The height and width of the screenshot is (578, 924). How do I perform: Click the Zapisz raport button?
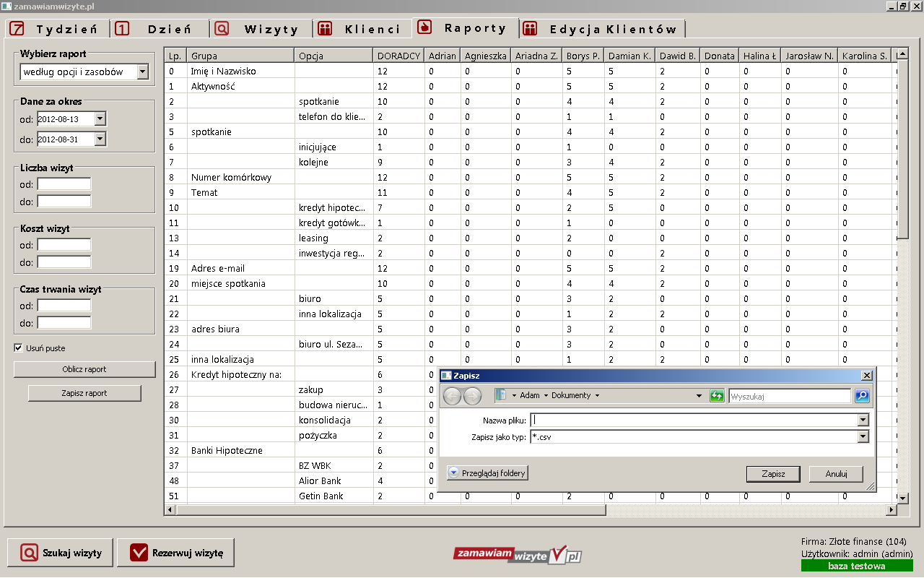(84, 393)
